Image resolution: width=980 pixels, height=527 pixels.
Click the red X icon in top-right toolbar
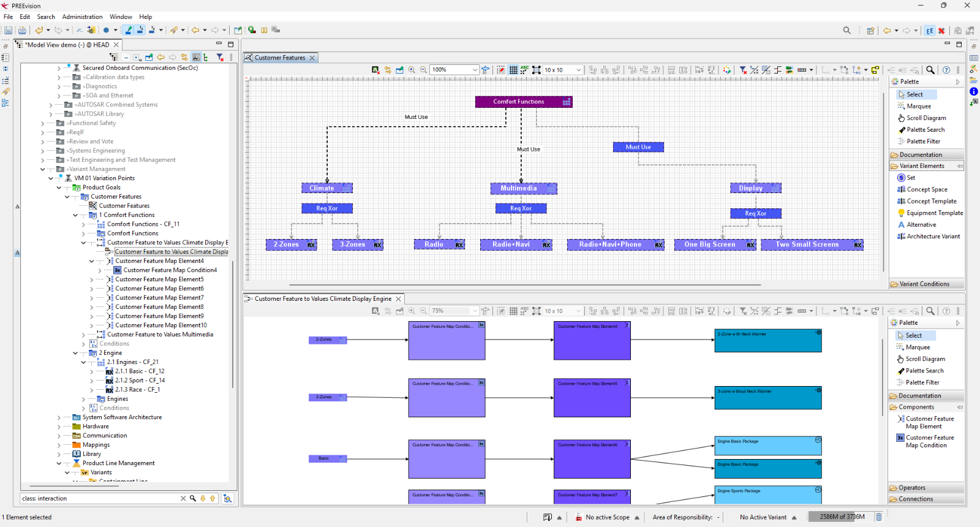(942, 31)
